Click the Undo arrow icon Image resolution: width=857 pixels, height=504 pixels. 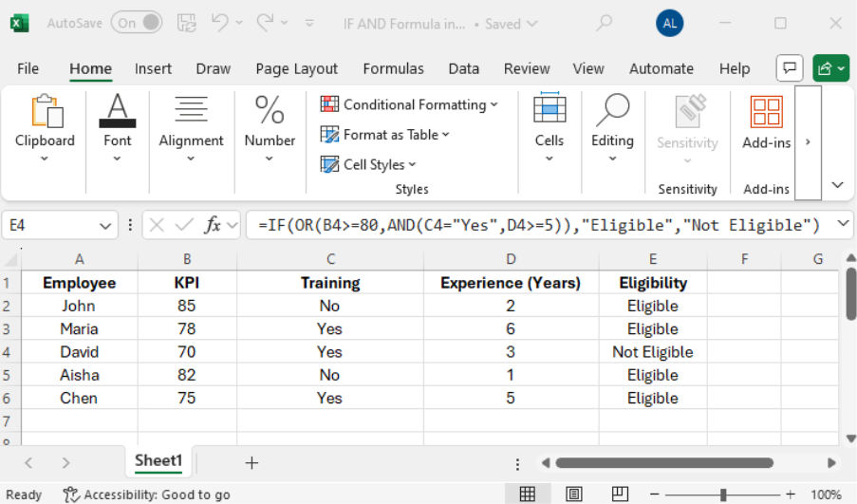click(220, 23)
